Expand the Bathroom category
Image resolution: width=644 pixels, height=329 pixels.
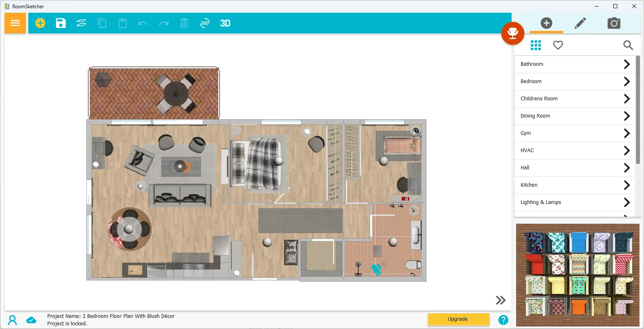pos(575,64)
